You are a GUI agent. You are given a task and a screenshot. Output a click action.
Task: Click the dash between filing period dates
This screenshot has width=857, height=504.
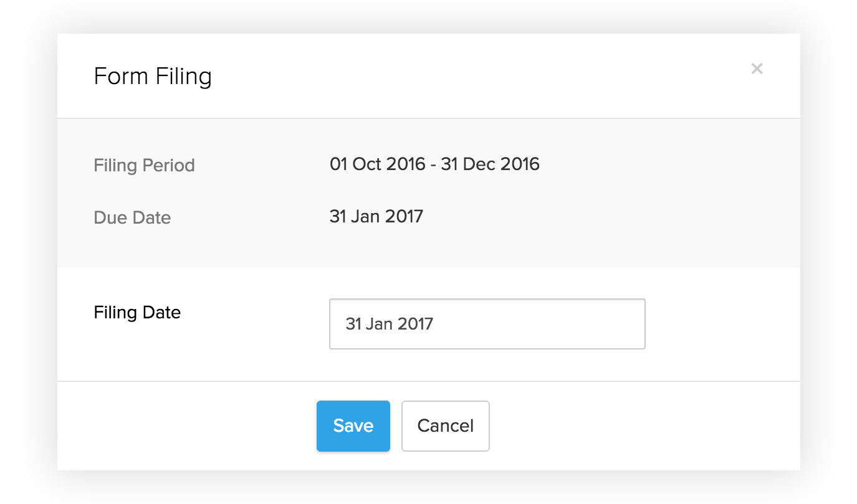click(433, 165)
